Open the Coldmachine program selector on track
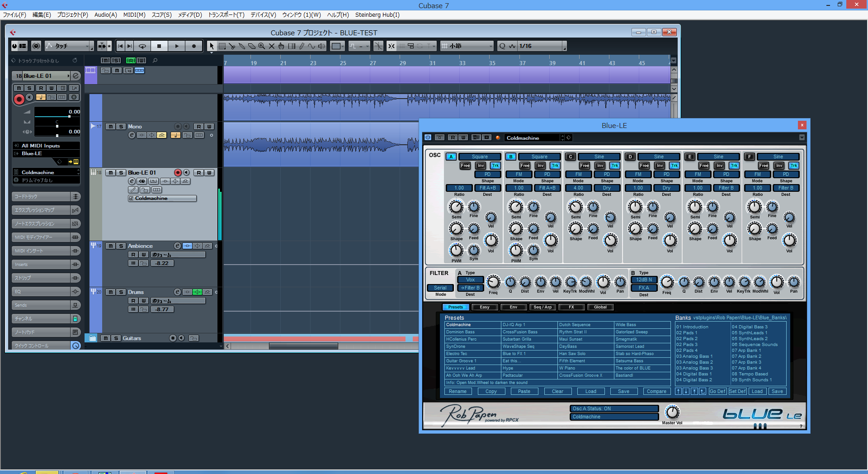Screen dimensions: 868x474 (162, 199)
